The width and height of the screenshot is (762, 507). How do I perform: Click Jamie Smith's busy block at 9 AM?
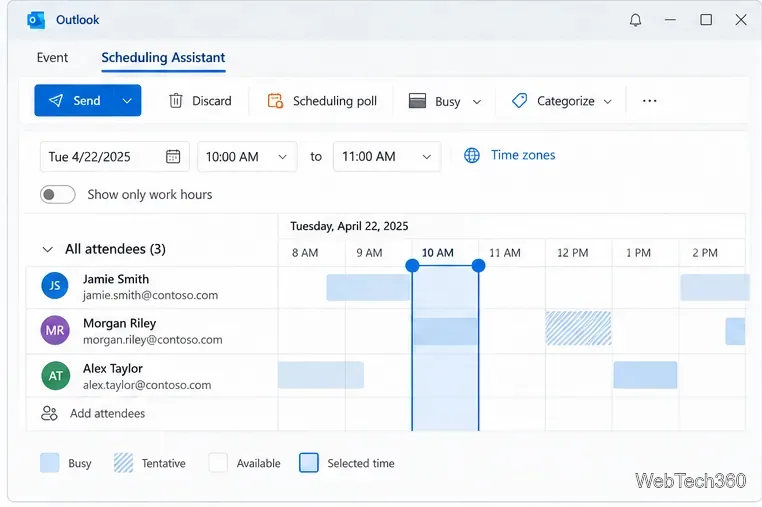click(368, 288)
